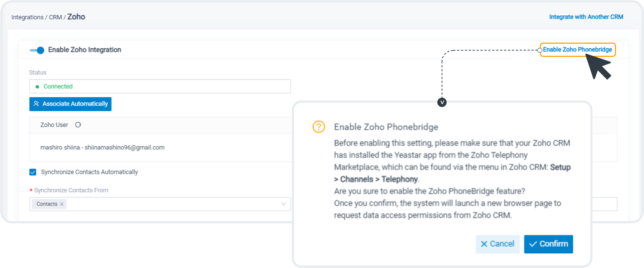This screenshot has height=268, width=644.
Task: Click the green Connected status dot
Action: pos(37,87)
